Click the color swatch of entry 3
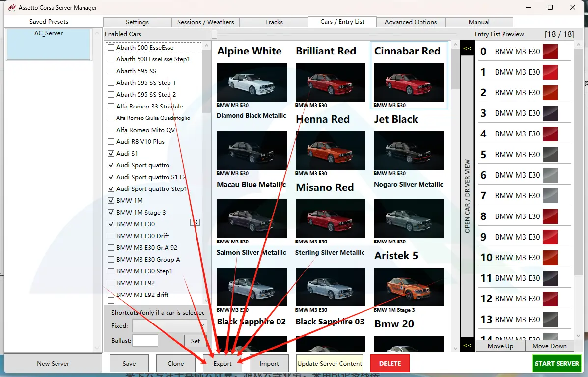The width and height of the screenshot is (588, 377). pos(550,113)
